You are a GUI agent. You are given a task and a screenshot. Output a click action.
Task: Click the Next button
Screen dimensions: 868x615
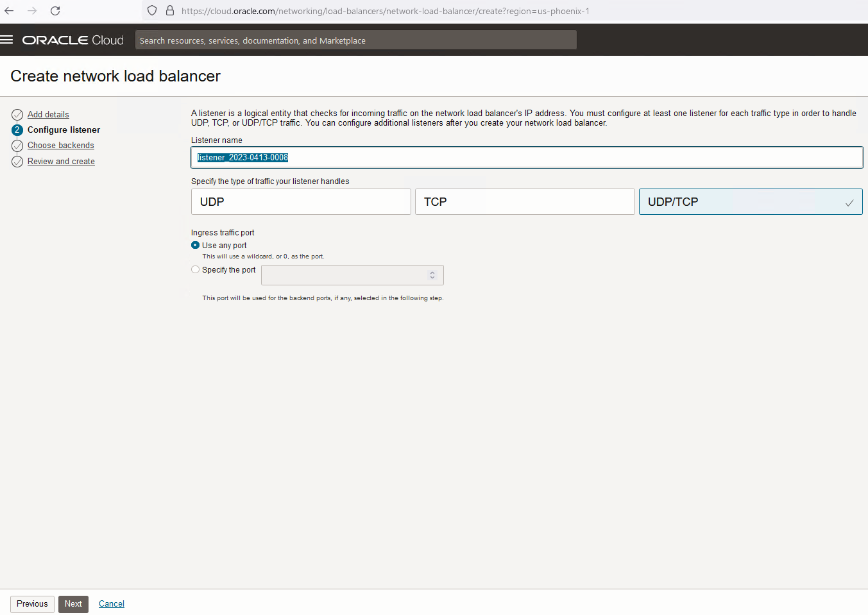coord(73,604)
